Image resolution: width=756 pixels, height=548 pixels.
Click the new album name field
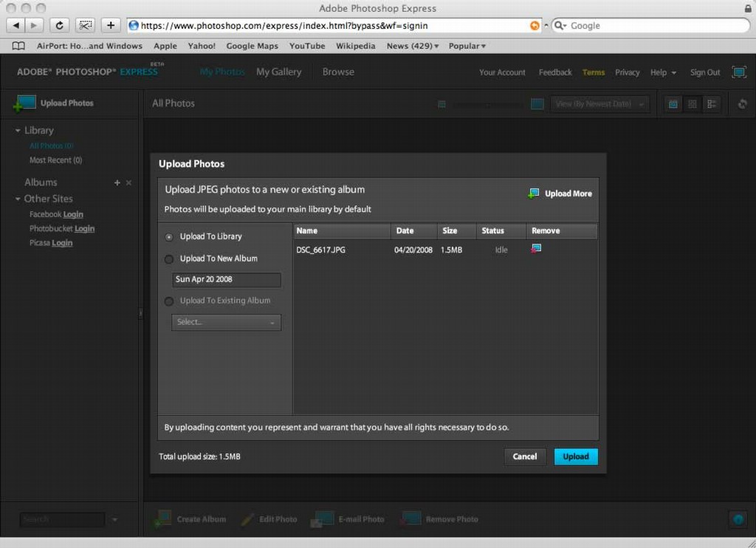(x=226, y=280)
